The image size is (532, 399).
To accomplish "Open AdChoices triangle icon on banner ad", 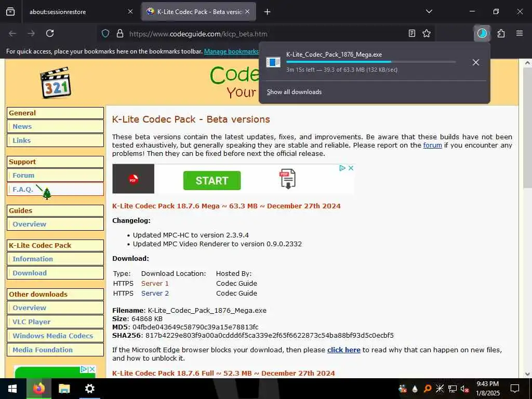I will point(342,168).
